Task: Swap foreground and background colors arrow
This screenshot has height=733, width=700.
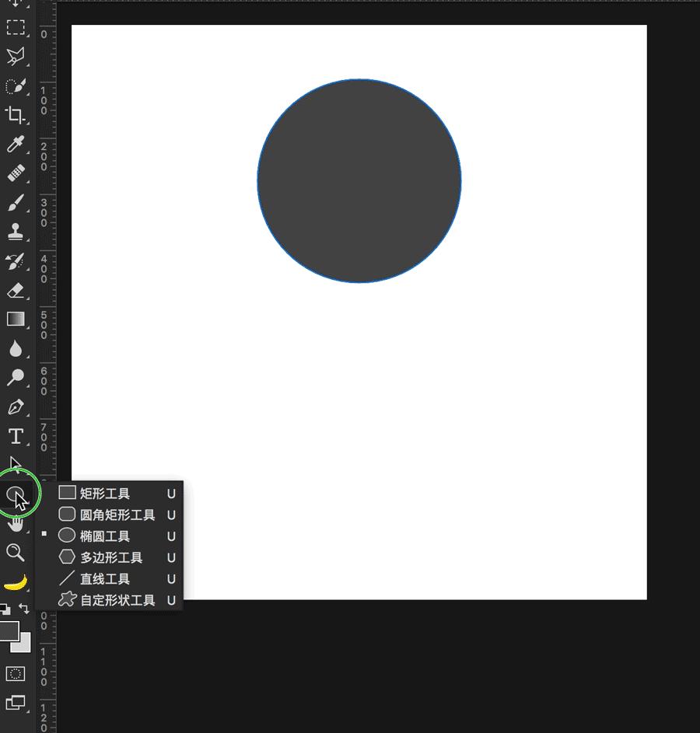Action: 24,609
